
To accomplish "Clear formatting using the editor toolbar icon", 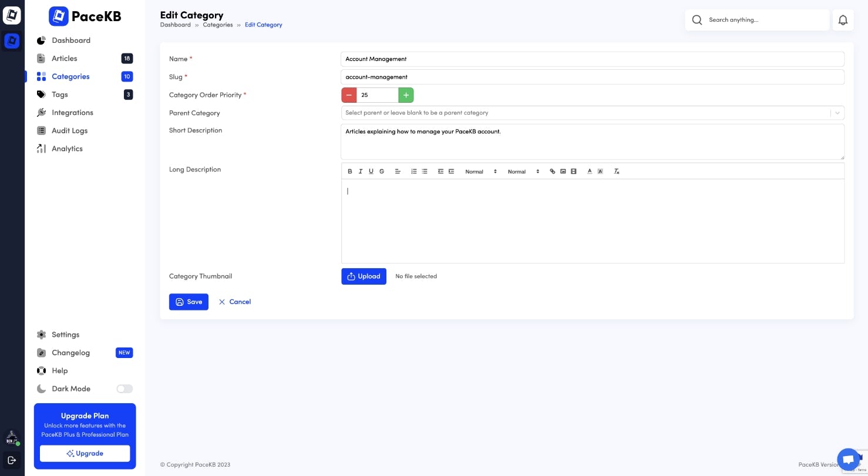I will pos(616,171).
